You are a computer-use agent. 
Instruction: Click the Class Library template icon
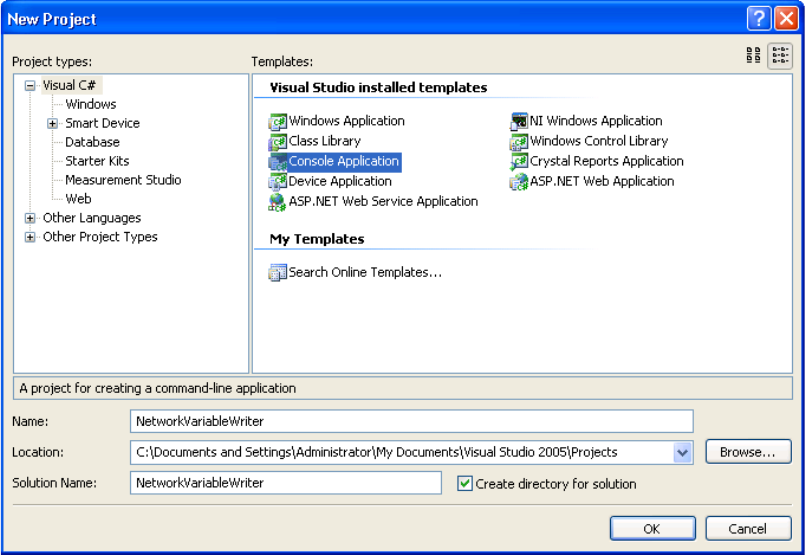tap(277, 142)
